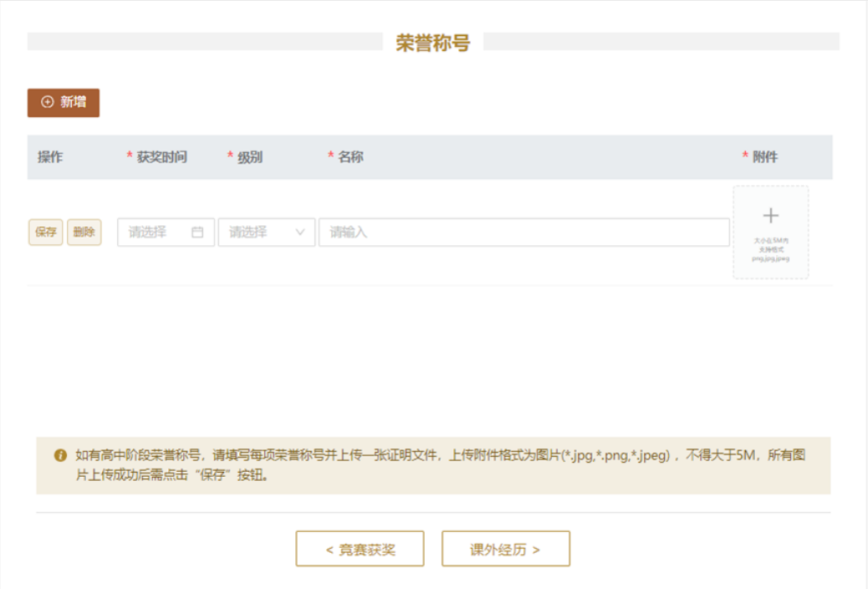This screenshot has height=589, width=868.
Task: Focus the 名称 请输入 text field
Action: click(523, 233)
